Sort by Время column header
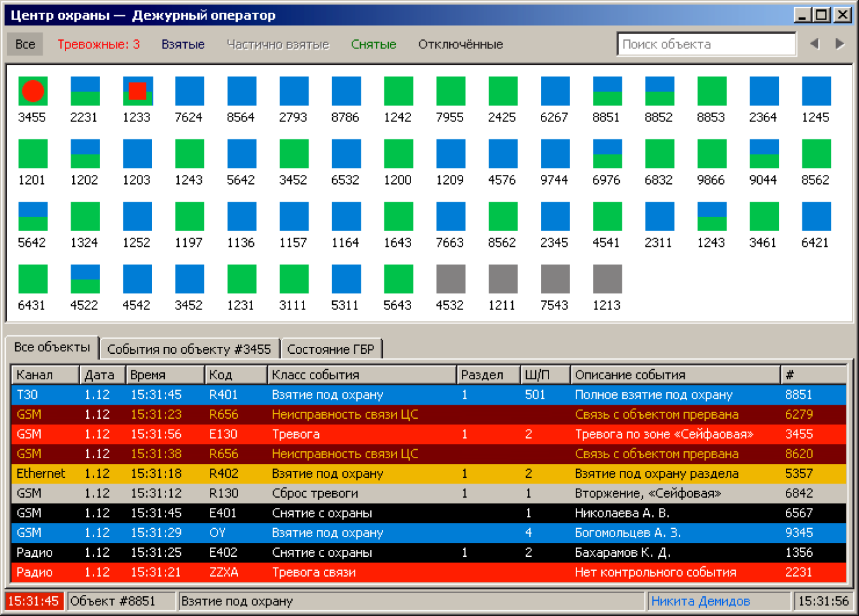Image resolution: width=859 pixels, height=616 pixels. pos(165,375)
